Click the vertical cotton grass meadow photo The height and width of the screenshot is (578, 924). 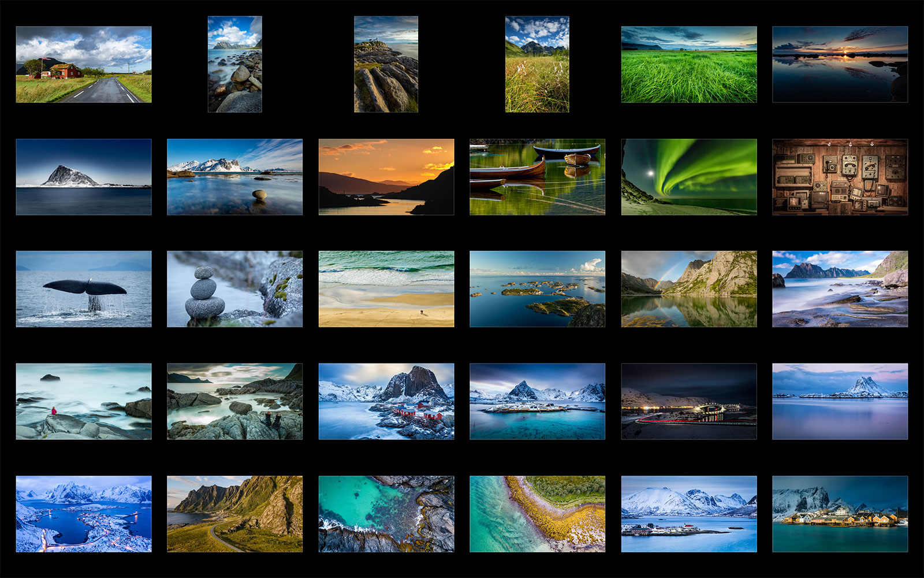[x=536, y=64]
